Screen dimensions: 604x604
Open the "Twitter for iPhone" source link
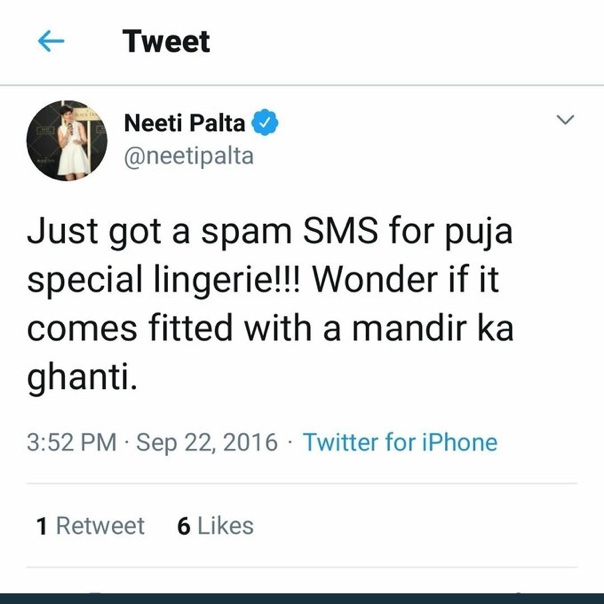pos(399,442)
